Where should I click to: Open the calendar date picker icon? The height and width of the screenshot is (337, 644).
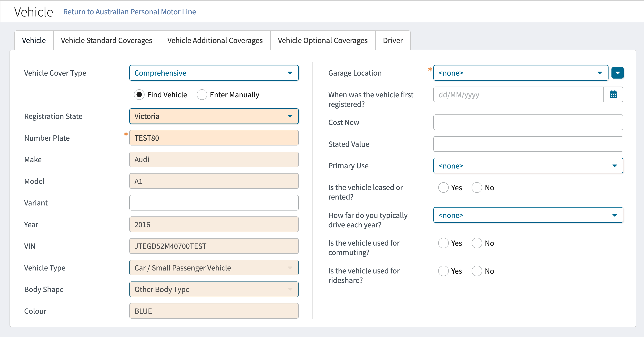click(x=613, y=95)
